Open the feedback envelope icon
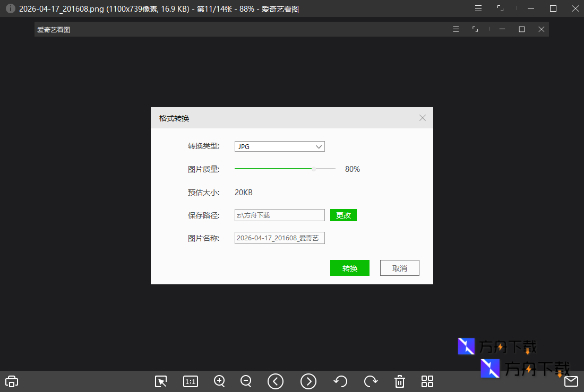584x392 pixels. point(571,381)
